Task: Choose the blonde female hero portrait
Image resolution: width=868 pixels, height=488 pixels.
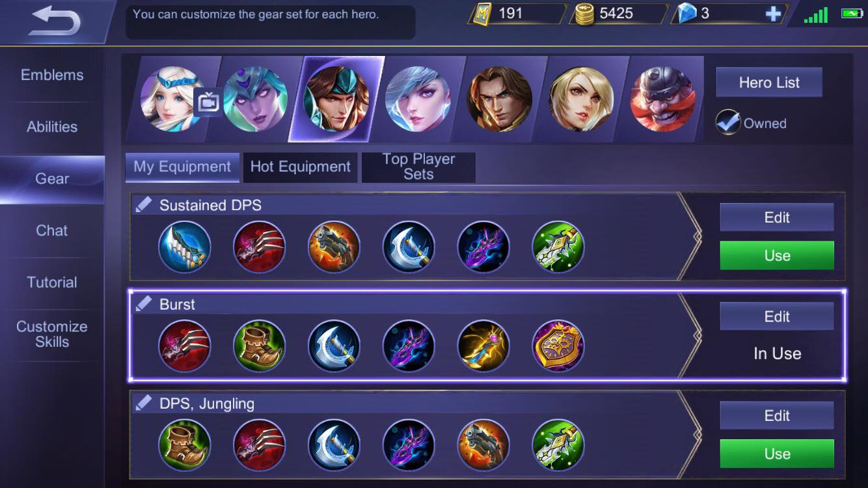Action: click(581, 100)
